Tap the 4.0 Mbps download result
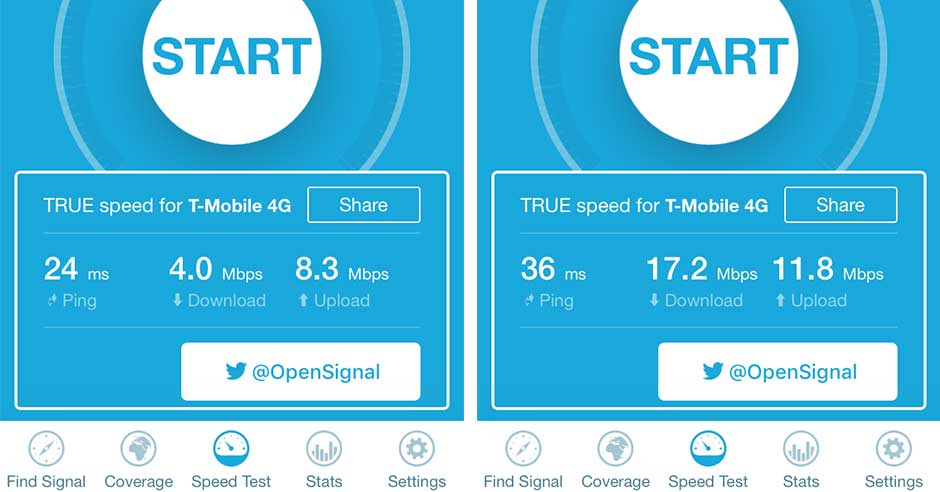 [x=216, y=269]
